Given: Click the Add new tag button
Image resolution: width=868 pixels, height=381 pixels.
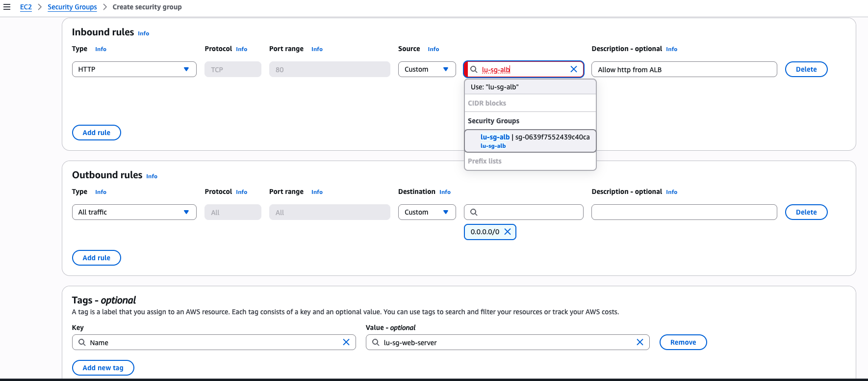Looking at the screenshot, I should [x=103, y=368].
